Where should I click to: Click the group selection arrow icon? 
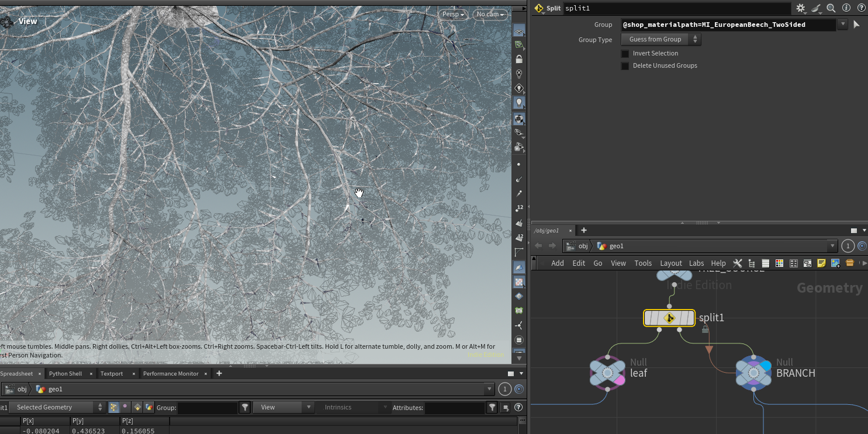point(856,25)
